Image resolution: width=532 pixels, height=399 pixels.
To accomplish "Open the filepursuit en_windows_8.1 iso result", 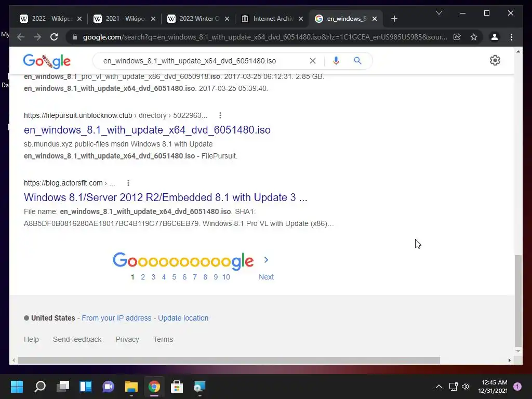I will click(147, 130).
